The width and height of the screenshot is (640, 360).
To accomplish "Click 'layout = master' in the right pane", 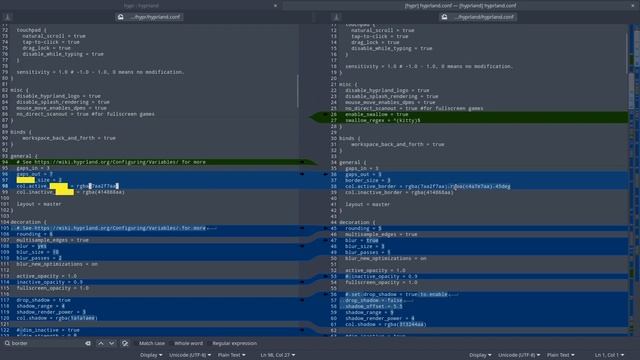I will tap(367, 204).
